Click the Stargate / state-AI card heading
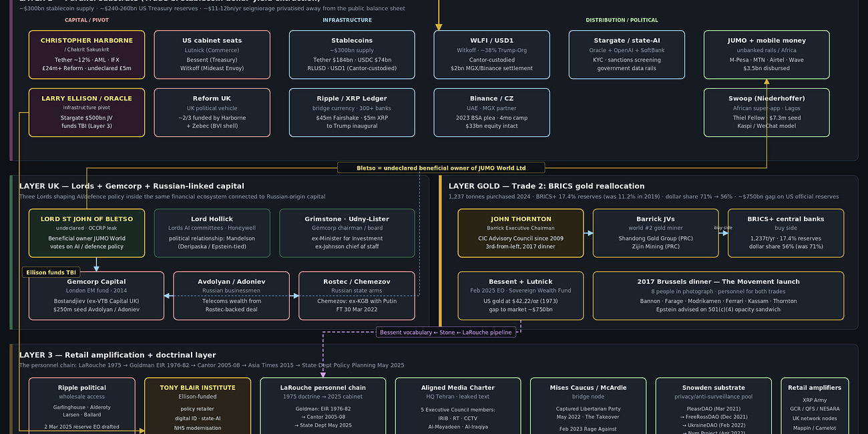This screenshot has width=868, height=434. coord(626,41)
